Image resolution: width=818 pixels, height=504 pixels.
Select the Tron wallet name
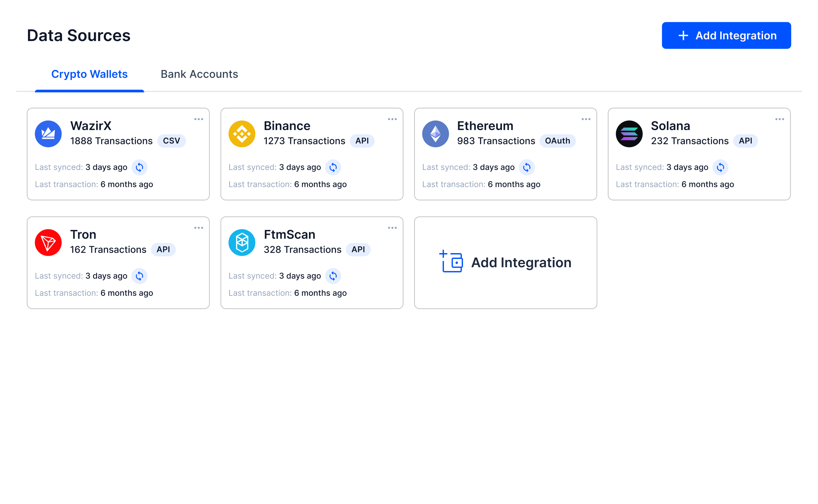(x=83, y=234)
